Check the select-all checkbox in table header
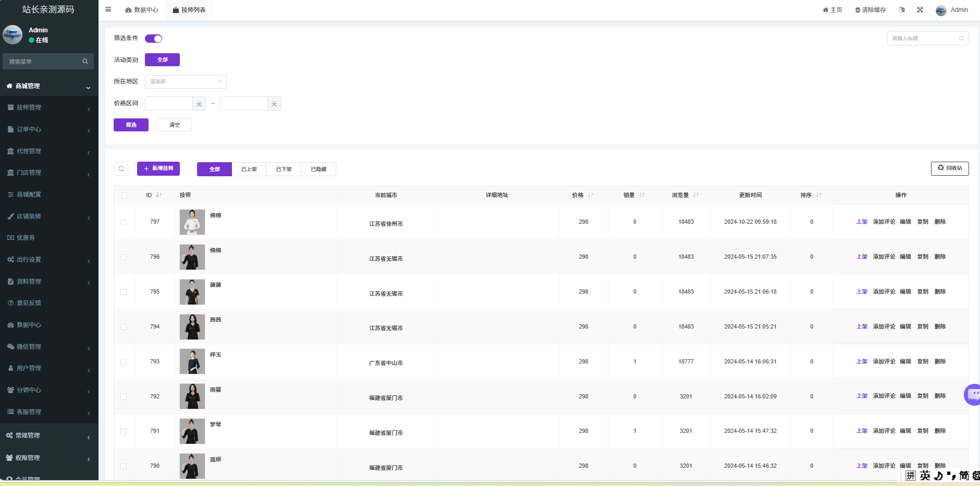980x486 pixels. tap(124, 196)
